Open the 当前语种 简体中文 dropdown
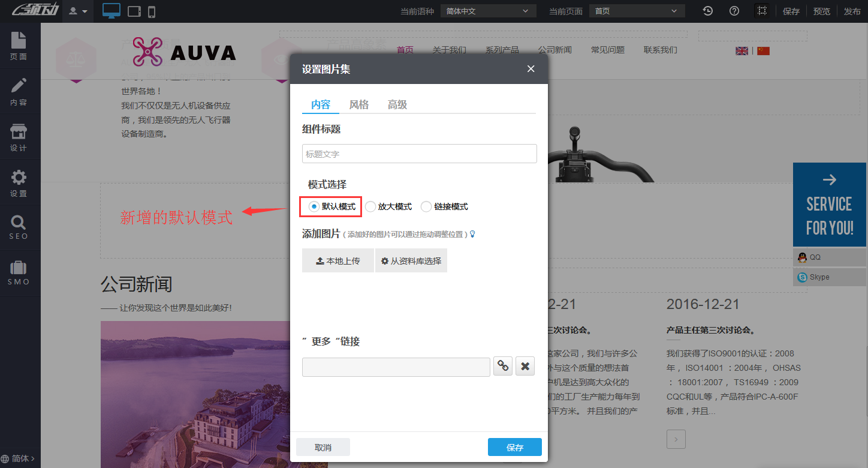The image size is (868, 468). [x=488, y=11]
